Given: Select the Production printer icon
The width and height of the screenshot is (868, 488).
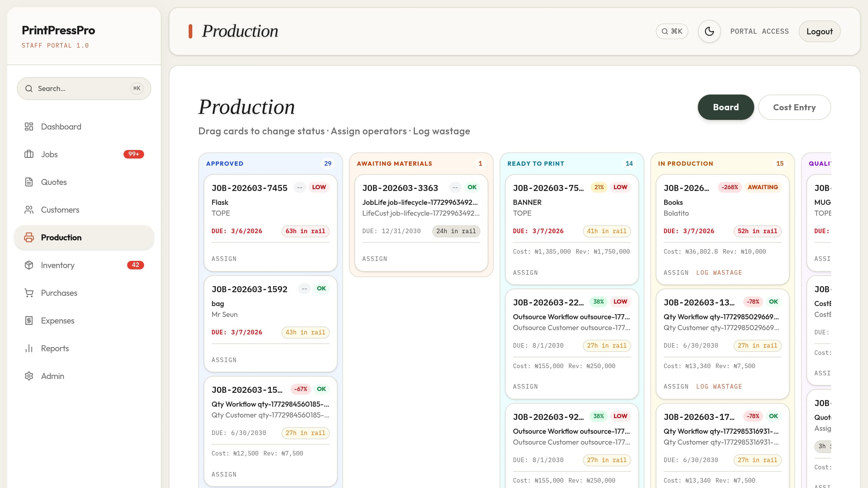Looking at the screenshot, I should tap(29, 237).
